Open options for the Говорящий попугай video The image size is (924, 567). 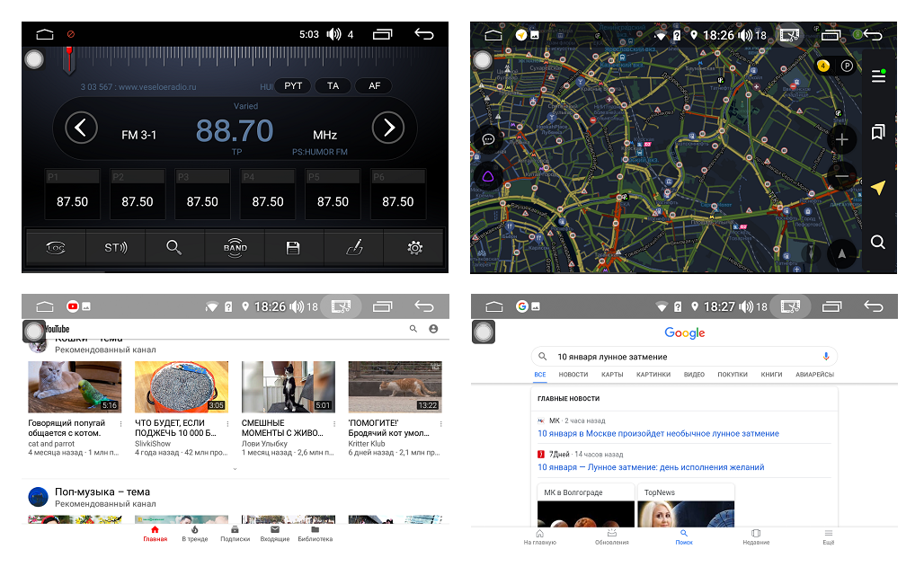click(x=120, y=424)
